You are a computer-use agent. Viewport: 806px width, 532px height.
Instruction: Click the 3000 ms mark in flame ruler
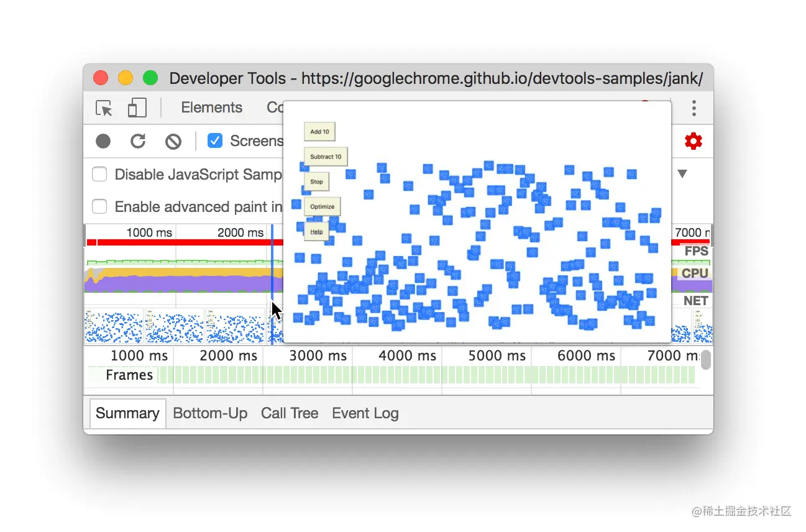[x=318, y=355]
